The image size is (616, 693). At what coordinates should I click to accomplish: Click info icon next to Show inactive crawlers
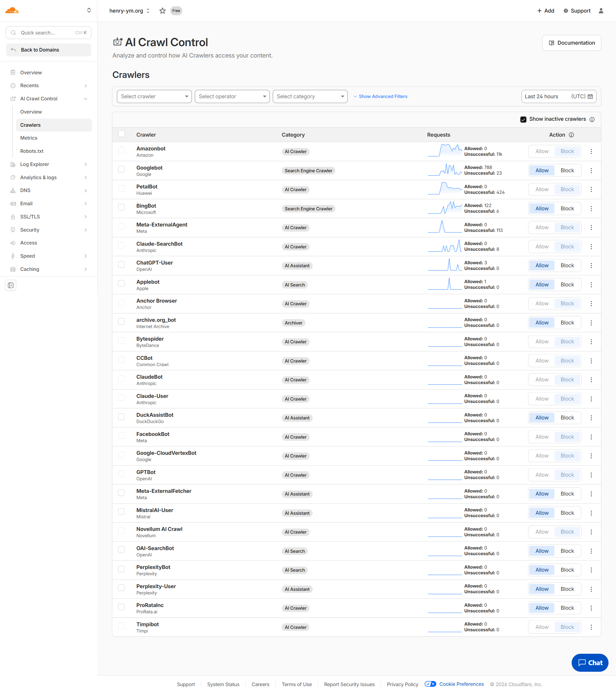pyautogui.click(x=592, y=119)
